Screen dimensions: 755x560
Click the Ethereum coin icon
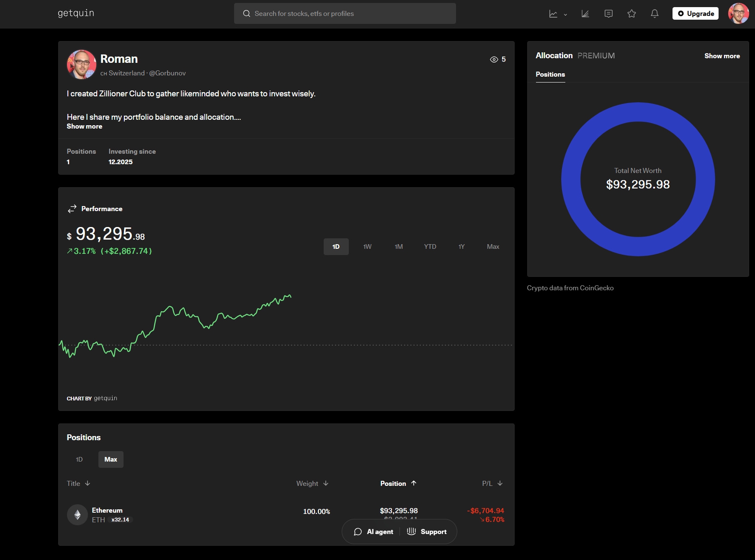point(77,515)
